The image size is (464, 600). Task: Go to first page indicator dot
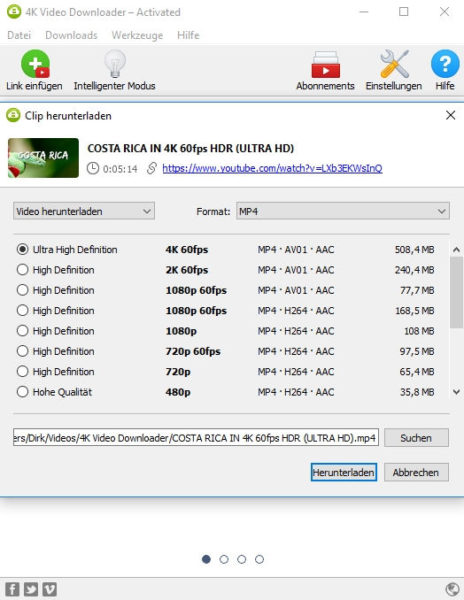pos(206,559)
